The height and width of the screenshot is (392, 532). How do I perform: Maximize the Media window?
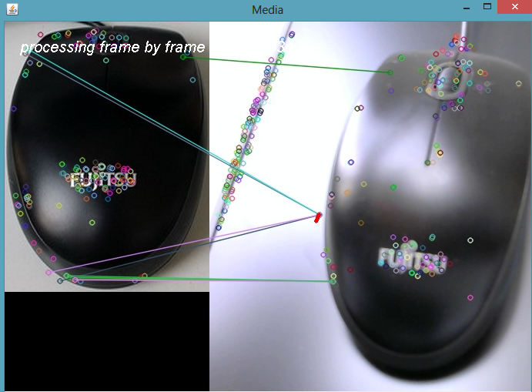[x=487, y=7]
